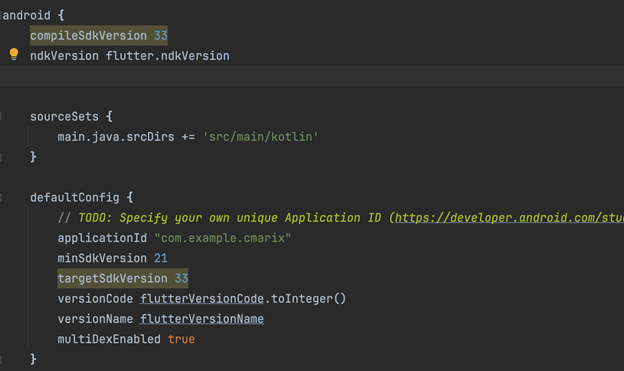Collapse the sourceSets block fold marker
The width and height of the screenshot is (624, 371).
click(x=1, y=117)
